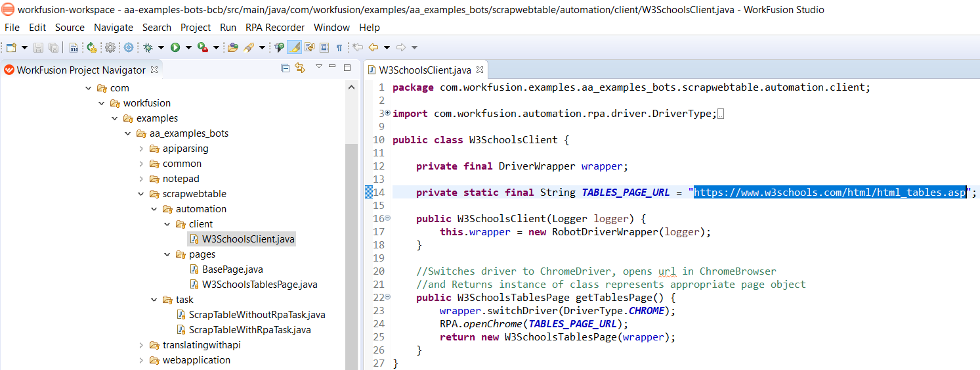Click the blue target toolbar icon

(129, 47)
